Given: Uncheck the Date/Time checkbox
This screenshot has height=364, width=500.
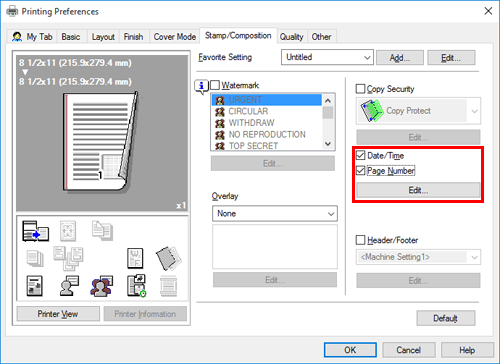Looking at the screenshot, I should tap(360, 155).
